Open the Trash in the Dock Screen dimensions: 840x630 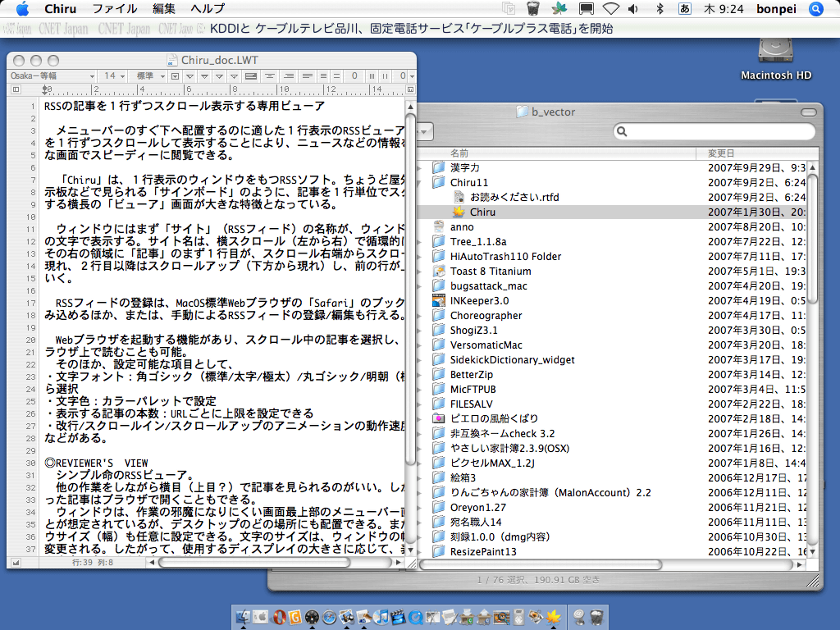click(x=598, y=616)
